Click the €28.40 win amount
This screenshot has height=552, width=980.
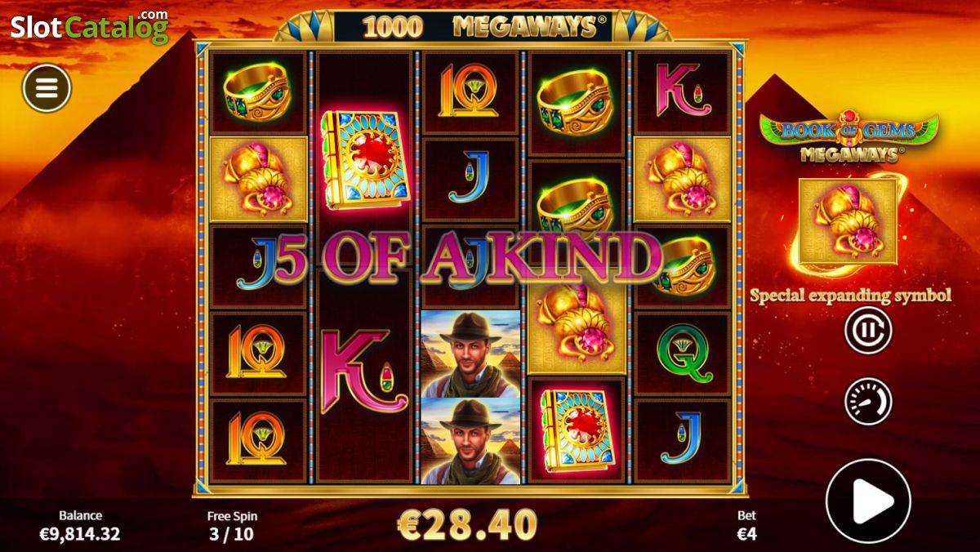point(466,524)
